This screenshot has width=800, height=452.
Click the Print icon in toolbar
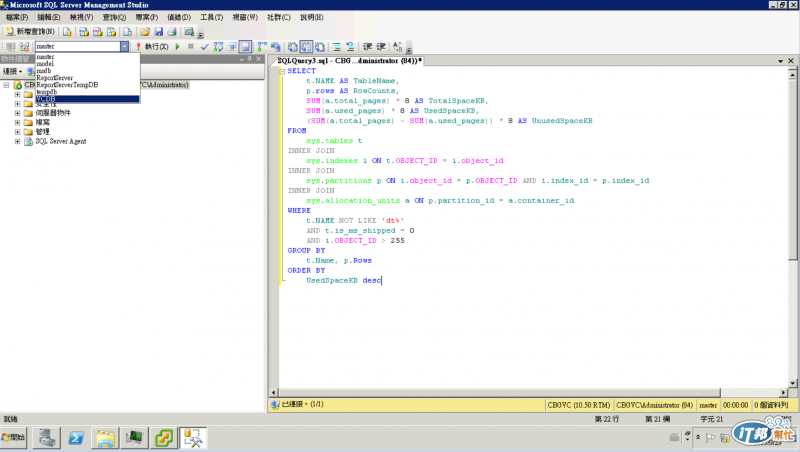coord(172,32)
